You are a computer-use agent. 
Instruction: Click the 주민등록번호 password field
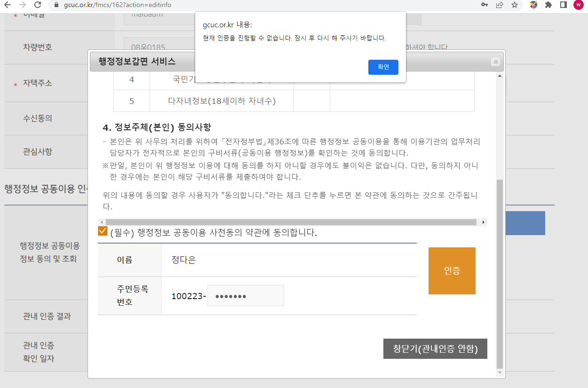246,296
